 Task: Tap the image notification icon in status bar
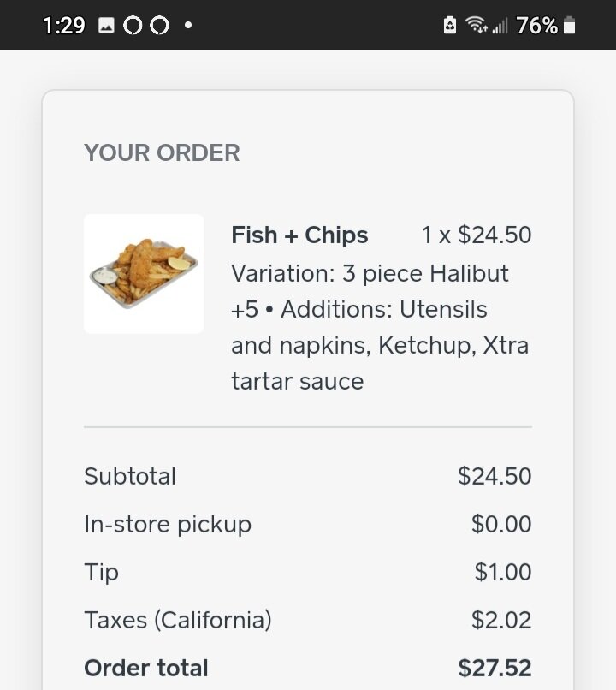pyautogui.click(x=107, y=26)
